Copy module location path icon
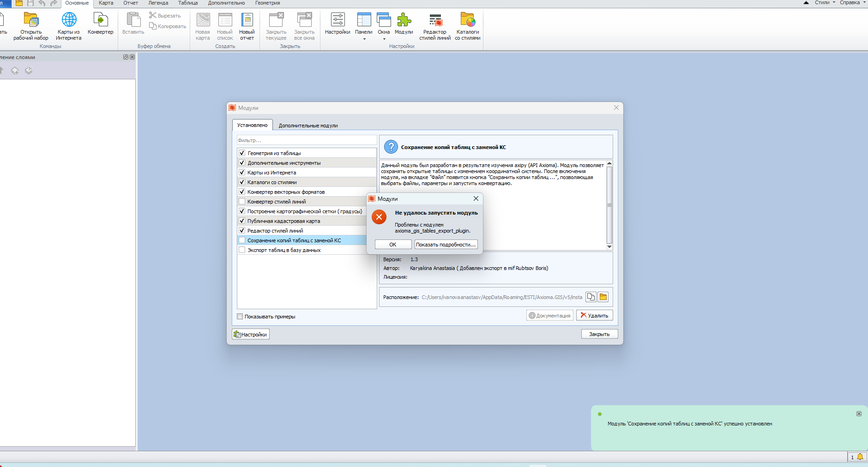The width and height of the screenshot is (868, 467). 591,297
